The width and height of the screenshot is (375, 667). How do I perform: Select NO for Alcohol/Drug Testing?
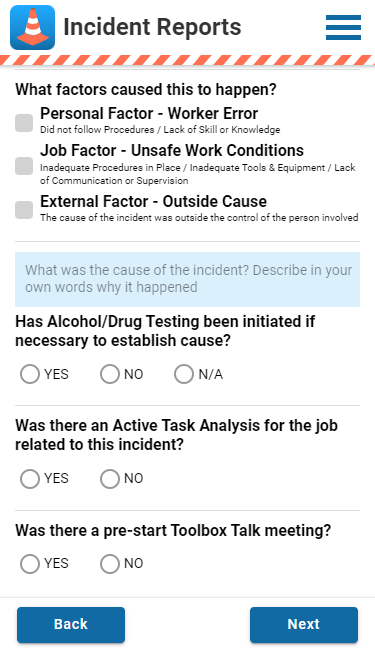pyautogui.click(x=110, y=374)
